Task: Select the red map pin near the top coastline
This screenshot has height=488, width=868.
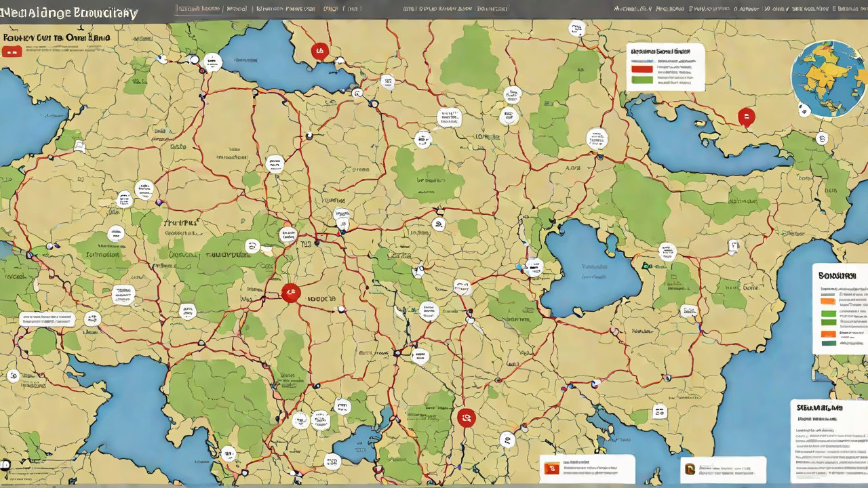Action: 319,50
